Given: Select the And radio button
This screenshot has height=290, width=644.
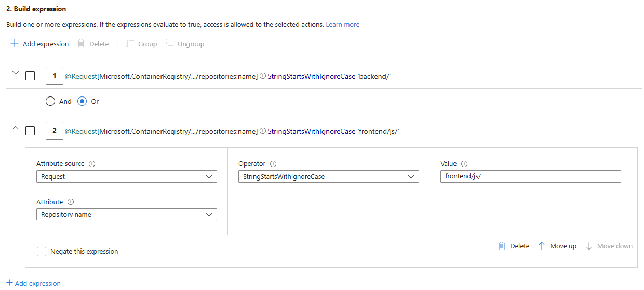Looking at the screenshot, I should click(x=50, y=102).
